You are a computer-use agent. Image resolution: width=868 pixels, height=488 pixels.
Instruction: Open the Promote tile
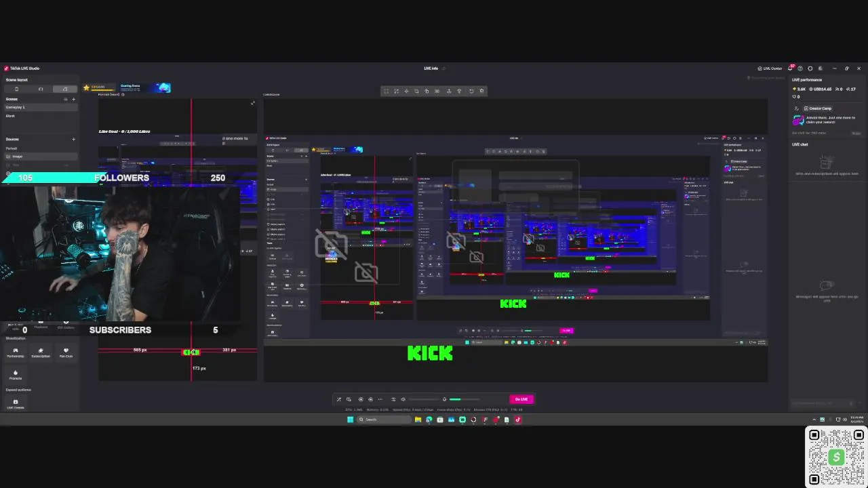(16, 375)
